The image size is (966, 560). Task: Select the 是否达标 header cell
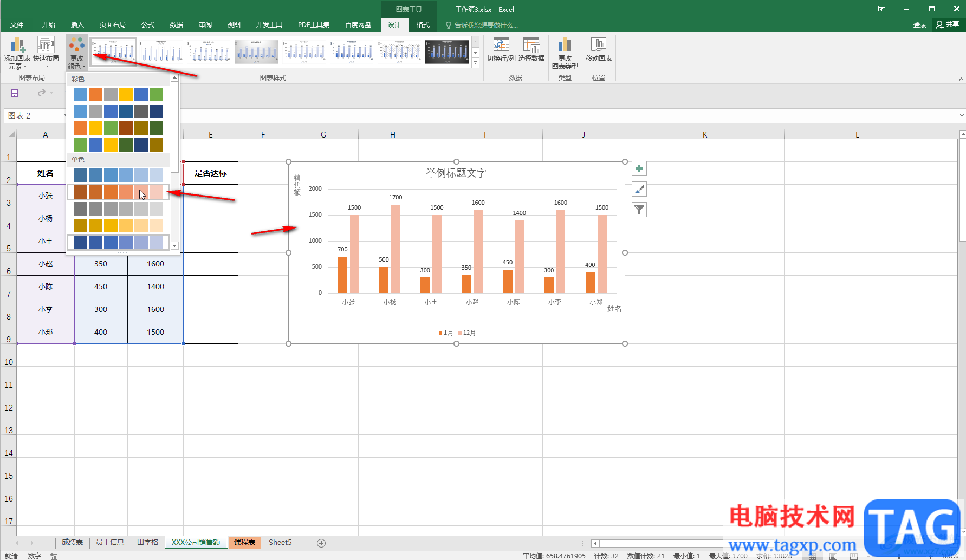pyautogui.click(x=211, y=173)
